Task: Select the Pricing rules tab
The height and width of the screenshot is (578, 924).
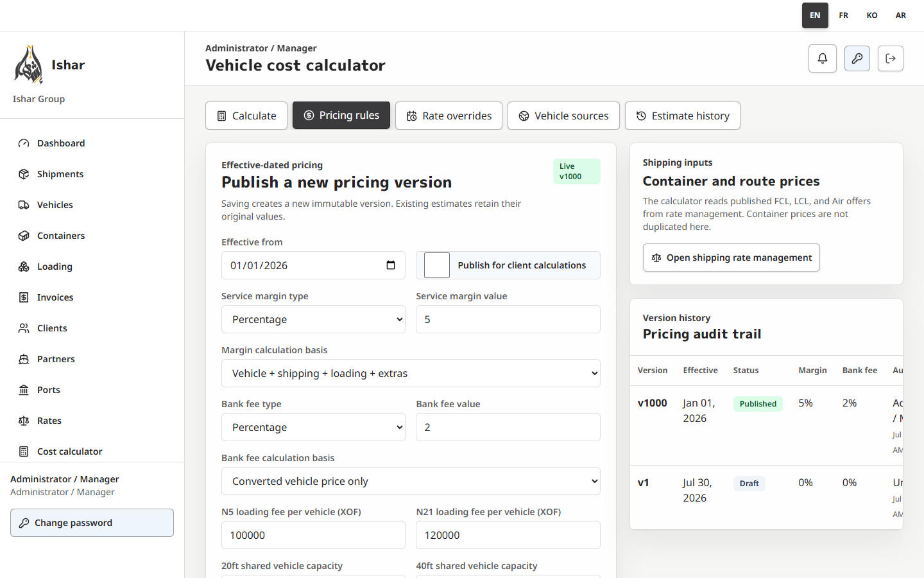Action: 341,116
